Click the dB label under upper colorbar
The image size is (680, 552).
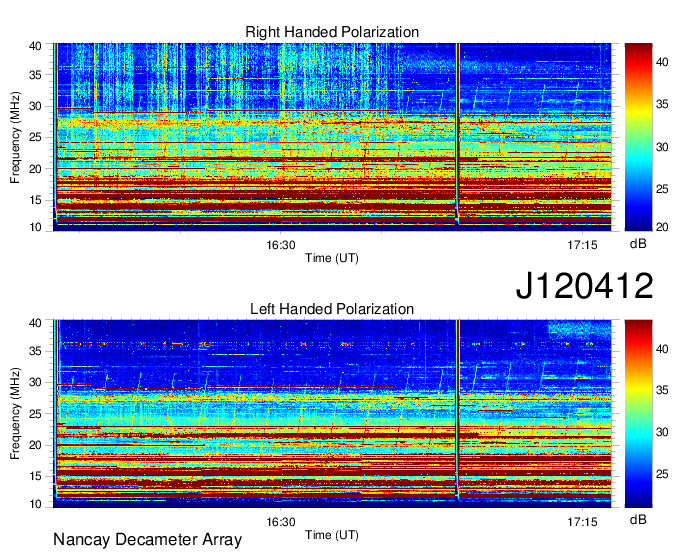tap(638, 244)
